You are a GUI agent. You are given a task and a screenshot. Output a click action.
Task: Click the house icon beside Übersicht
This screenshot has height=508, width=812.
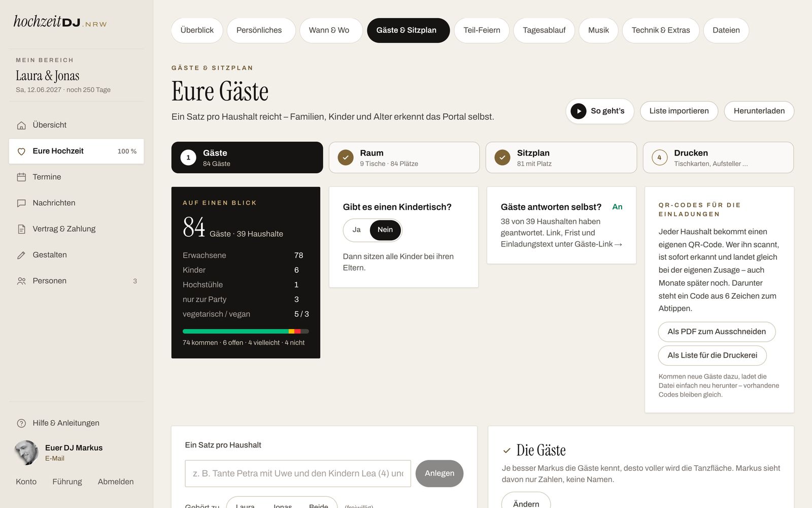pos(21,125)
